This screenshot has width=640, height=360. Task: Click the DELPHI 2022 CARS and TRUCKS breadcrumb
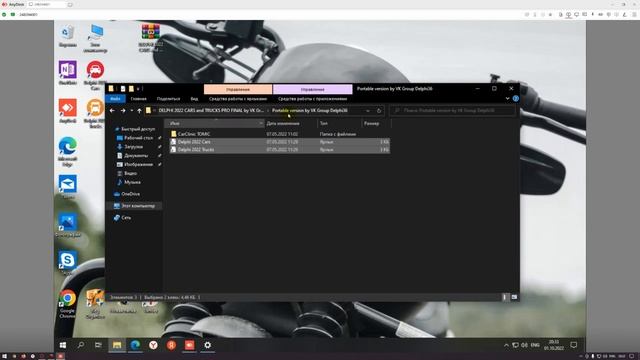pyautogui.click(x=211, y=111)
